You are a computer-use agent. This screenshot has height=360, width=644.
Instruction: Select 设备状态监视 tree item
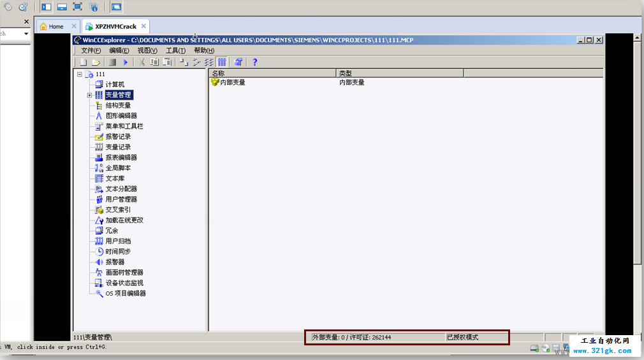coord(124,283)
